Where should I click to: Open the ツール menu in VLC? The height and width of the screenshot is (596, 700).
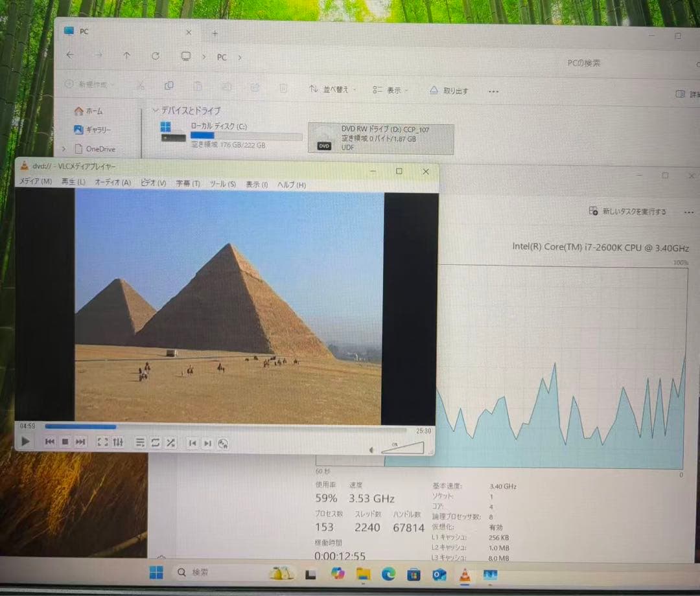pos(222,184)
